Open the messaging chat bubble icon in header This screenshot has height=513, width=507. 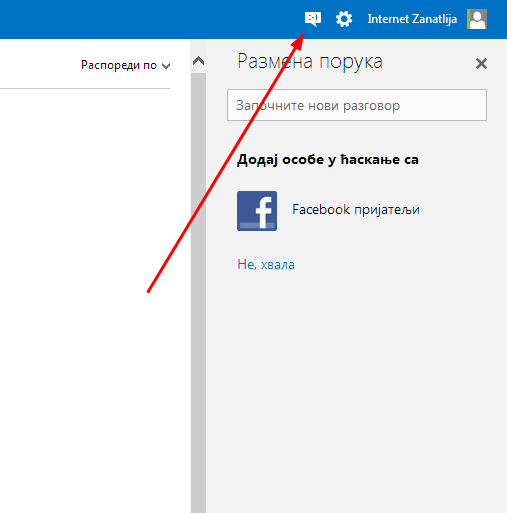tap(313, 19)
